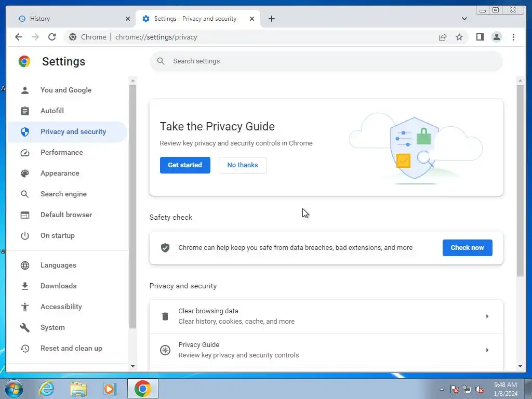Click the shield icon in Safety check card
This screenshot has width=532, height=399.
pyautogui.click(x=165, y=248)
